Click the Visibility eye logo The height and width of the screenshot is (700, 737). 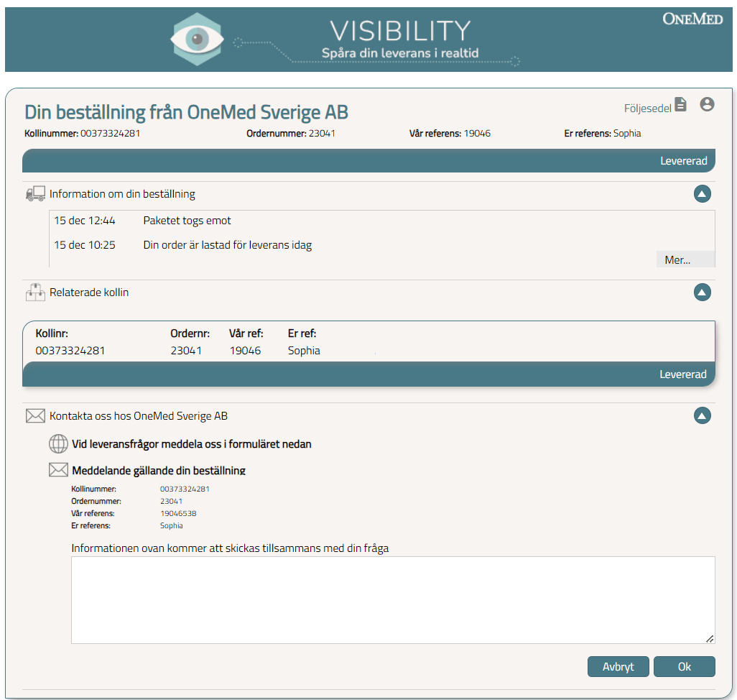coord(197,39)
